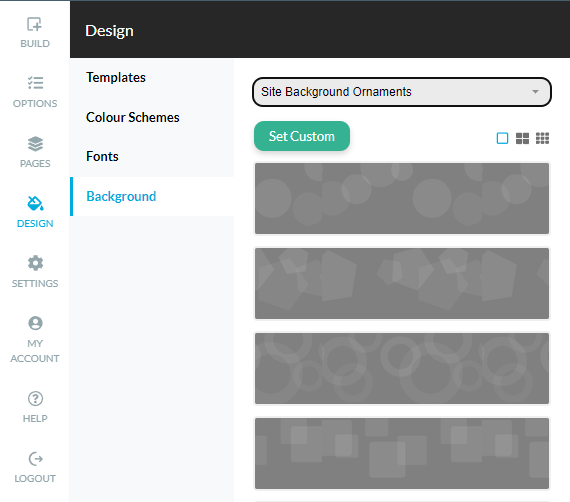
Task: Open the Site Background Ornaments dropdown
Action: click(x=402, y=92)
